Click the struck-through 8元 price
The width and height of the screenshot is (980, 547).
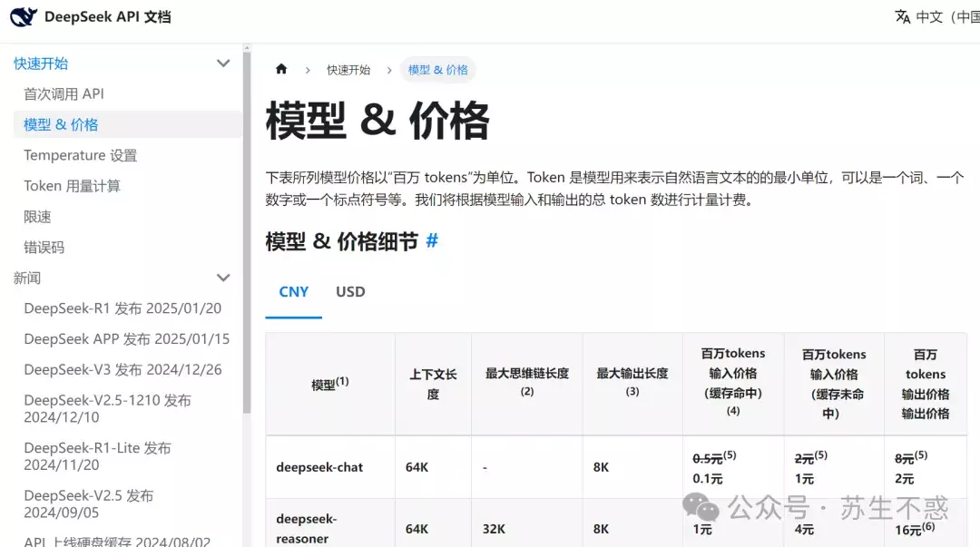pos(905,459)
